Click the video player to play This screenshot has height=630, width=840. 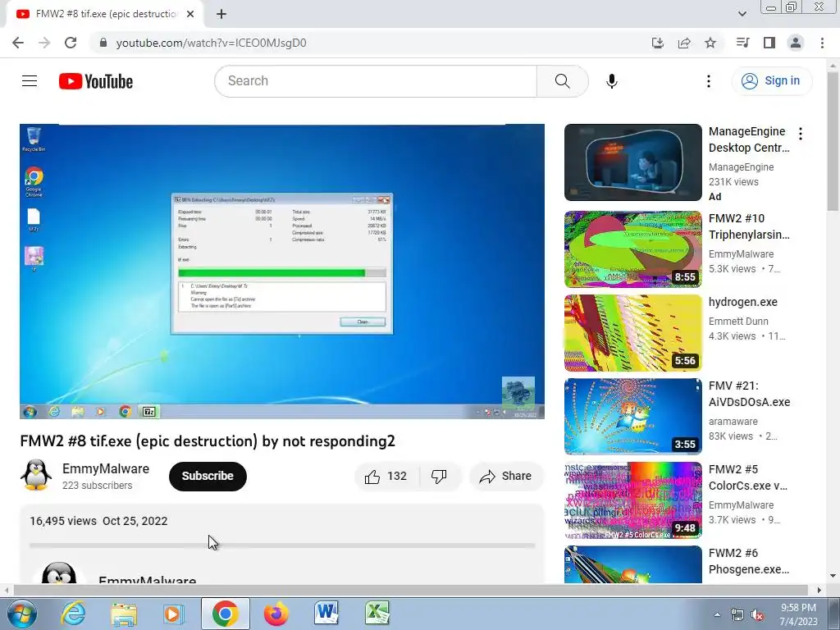[x=282, y=272]
